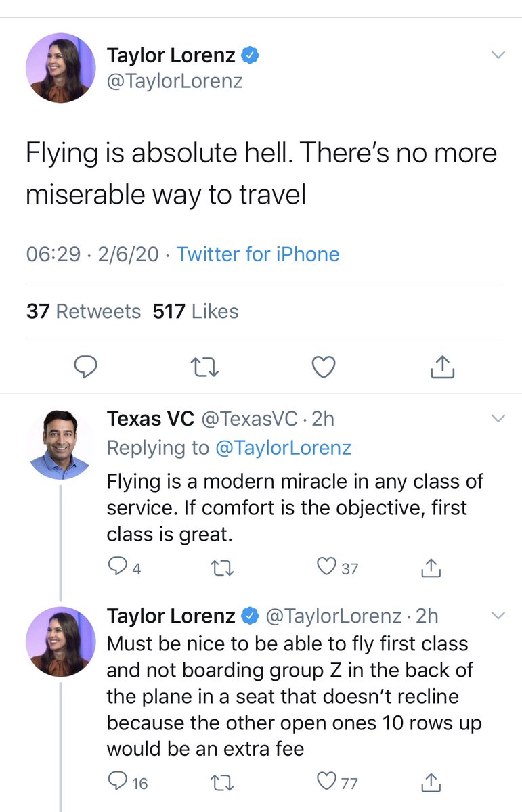522x812 pixels.
Task: Open Texas VC's profile picture
Action: coord(61,444)
